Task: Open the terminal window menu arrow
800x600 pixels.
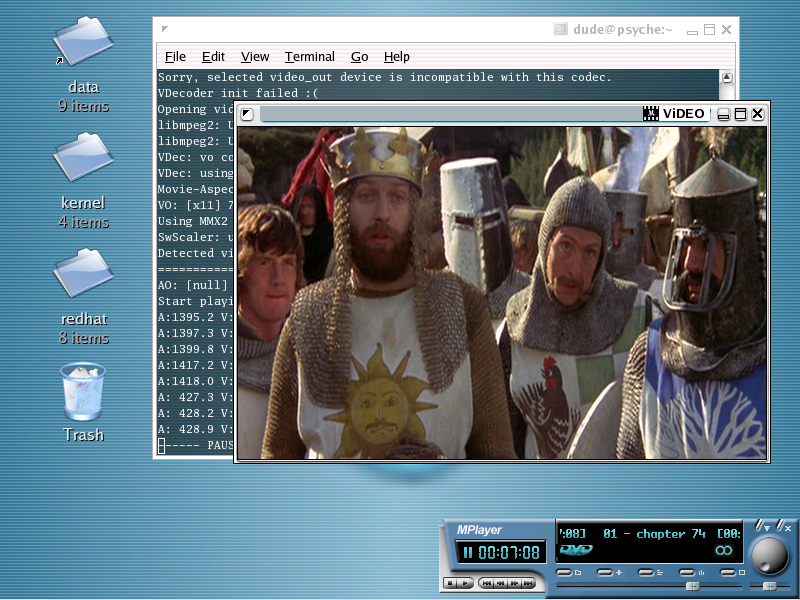Action: coord(165,30)
